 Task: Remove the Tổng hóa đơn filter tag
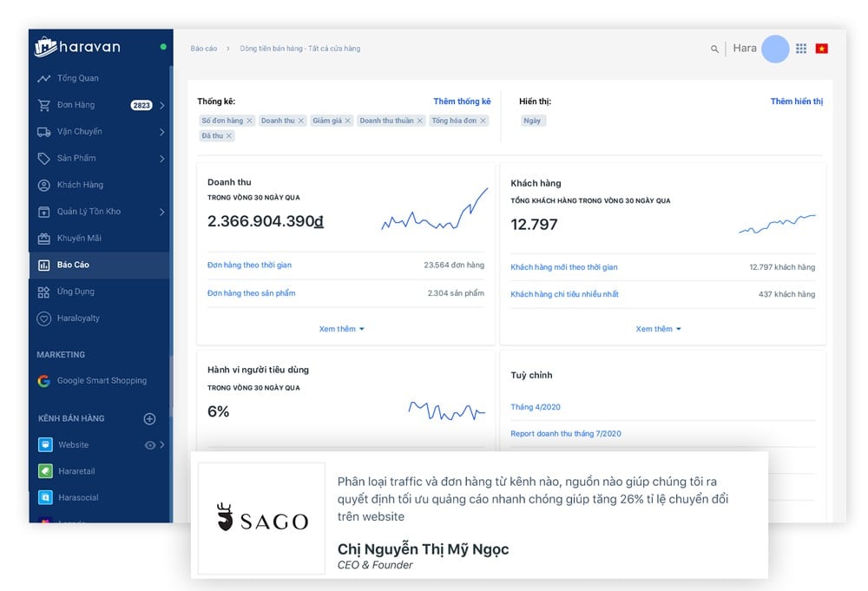click(483, 121)
